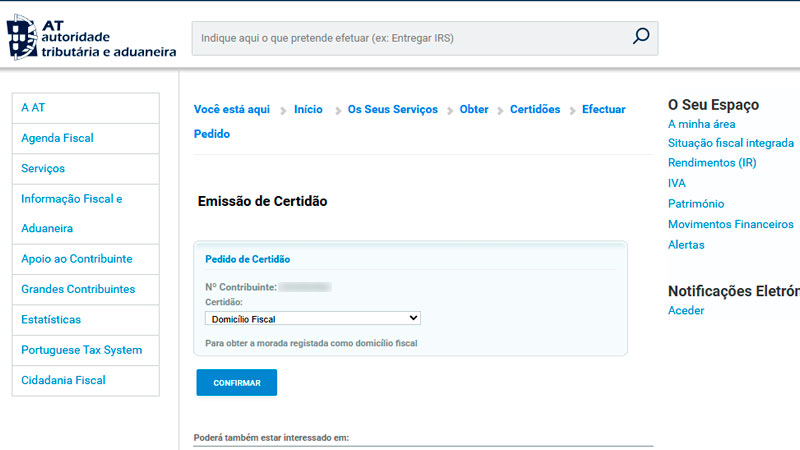Open the 'Património' link
This screenshot has height=450, width=800.
click(696, 204)
